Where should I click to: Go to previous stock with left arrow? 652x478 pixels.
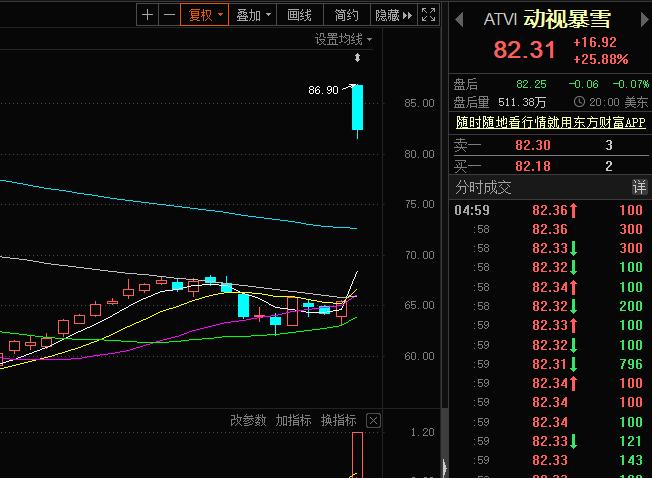459,19
